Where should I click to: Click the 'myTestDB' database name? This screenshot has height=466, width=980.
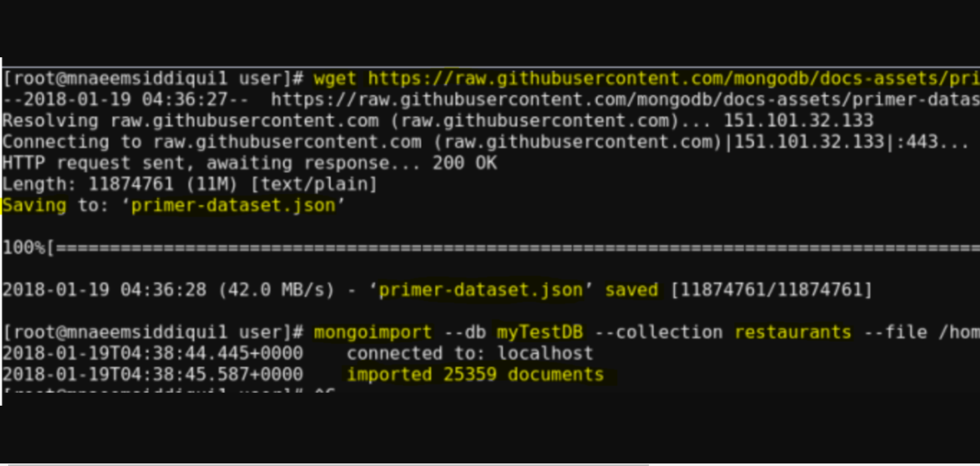(540, 332)
